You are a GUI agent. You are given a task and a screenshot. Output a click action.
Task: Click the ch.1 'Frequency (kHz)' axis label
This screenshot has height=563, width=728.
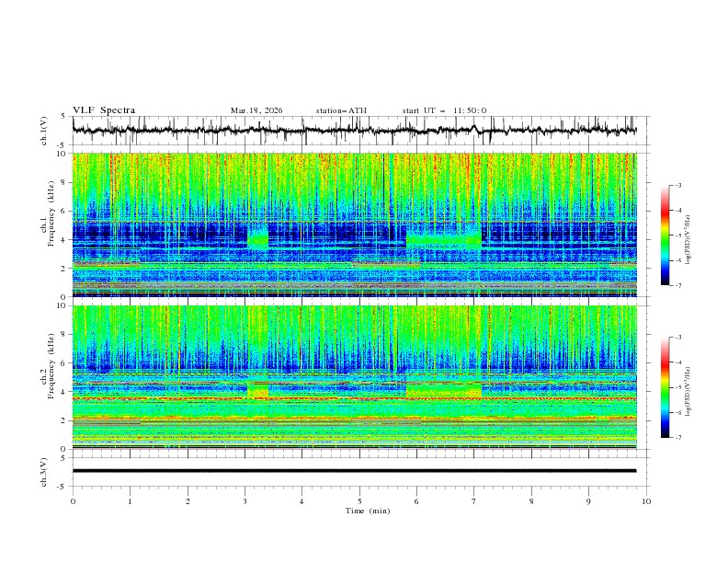51,214
